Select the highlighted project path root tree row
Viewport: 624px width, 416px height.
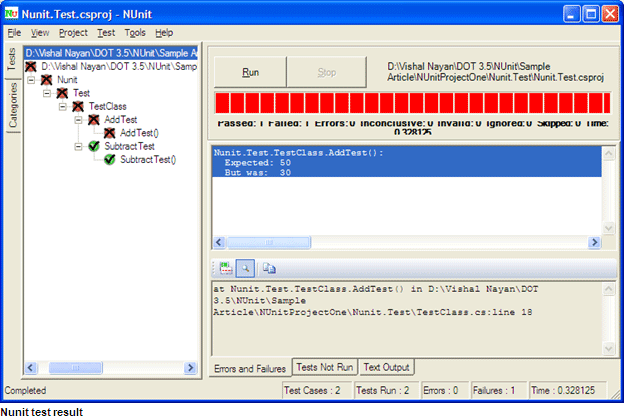111,53
